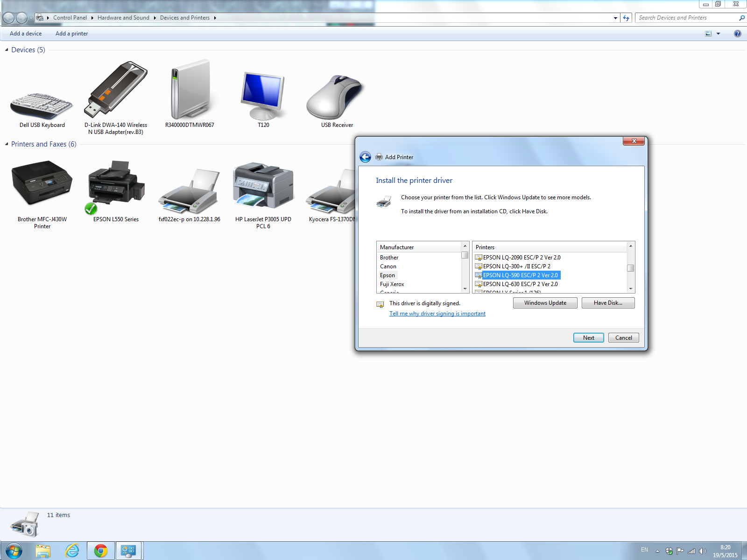Viewport: 747px width, 560px height.
Task: Click the Hardware and Sound breadcrumb
Action: [x=123, y=18]
